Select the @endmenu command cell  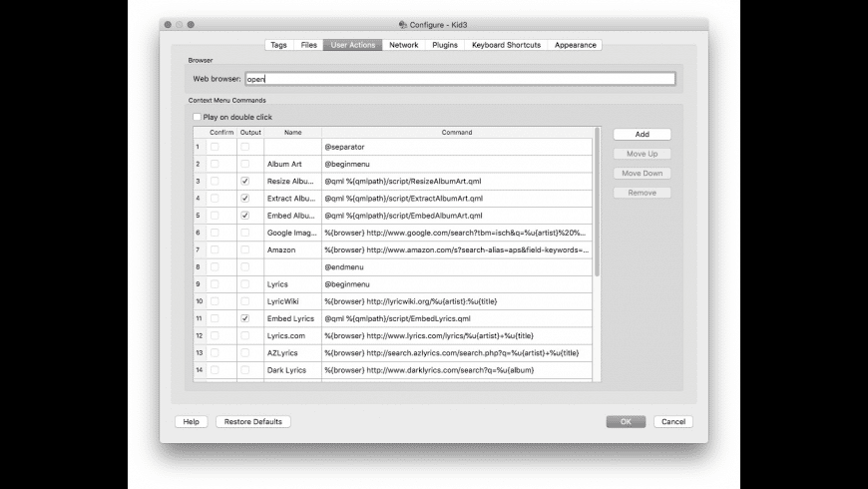[457, 266]
